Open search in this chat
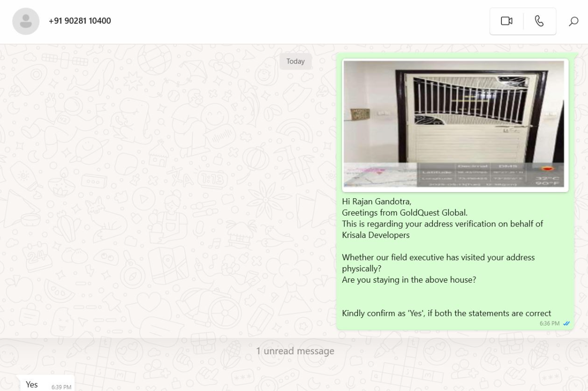 coord(574,21)
